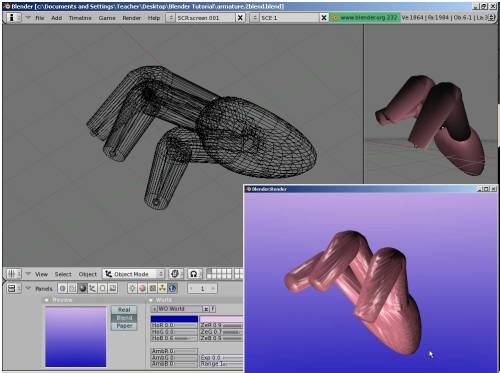The height and width of the screenshot is (373, 500).
Task: Delete screen with X beside SCR:screen.001
Action: point(240,18)
